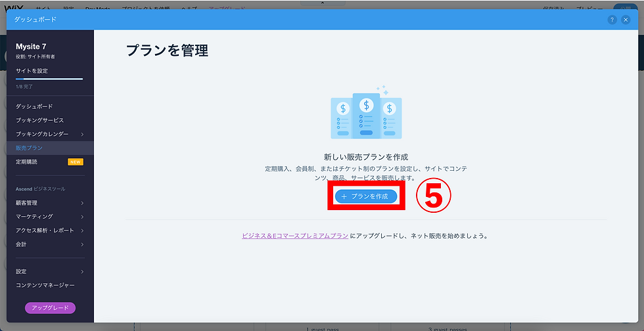This screenshot has width=644, height=331.
Task: Open 会計 menu item
Action: [x=21, y=244]
